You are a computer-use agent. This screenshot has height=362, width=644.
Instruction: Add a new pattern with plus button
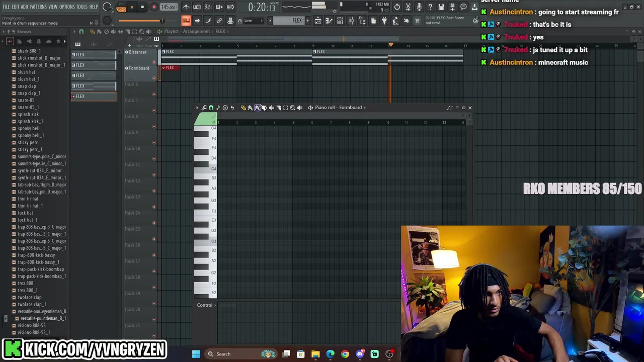pyautogui.click(x=307, y=21)
